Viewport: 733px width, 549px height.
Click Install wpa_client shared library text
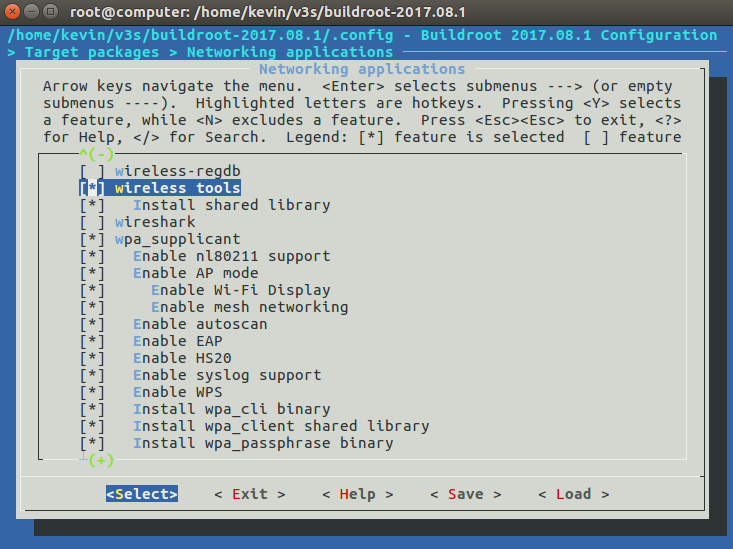point(281,426)
